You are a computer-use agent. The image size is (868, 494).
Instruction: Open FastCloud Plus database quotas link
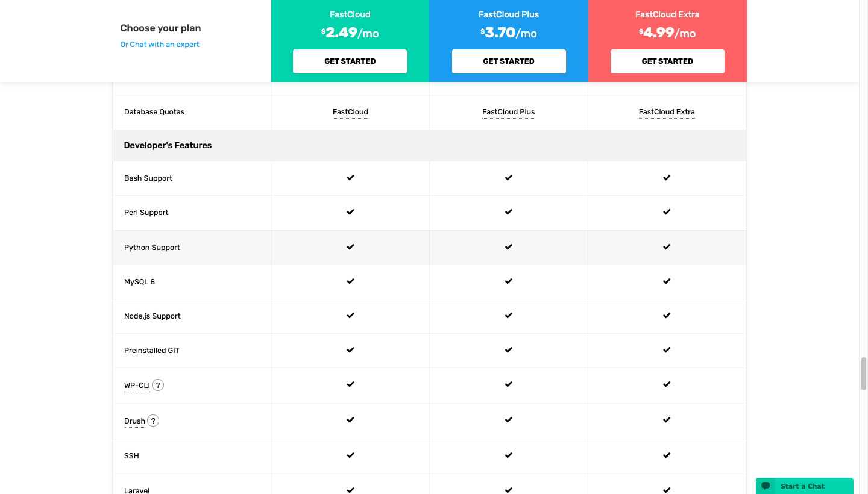coord(509,112)
